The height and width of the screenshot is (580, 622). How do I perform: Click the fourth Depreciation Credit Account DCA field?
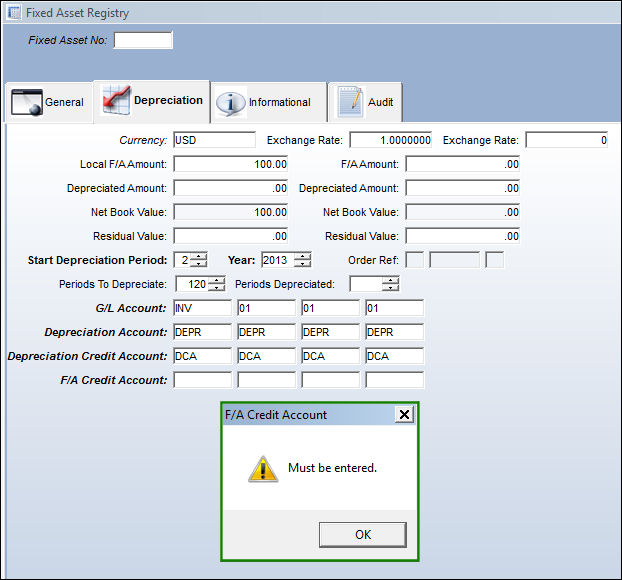click(x=394, y=356)
